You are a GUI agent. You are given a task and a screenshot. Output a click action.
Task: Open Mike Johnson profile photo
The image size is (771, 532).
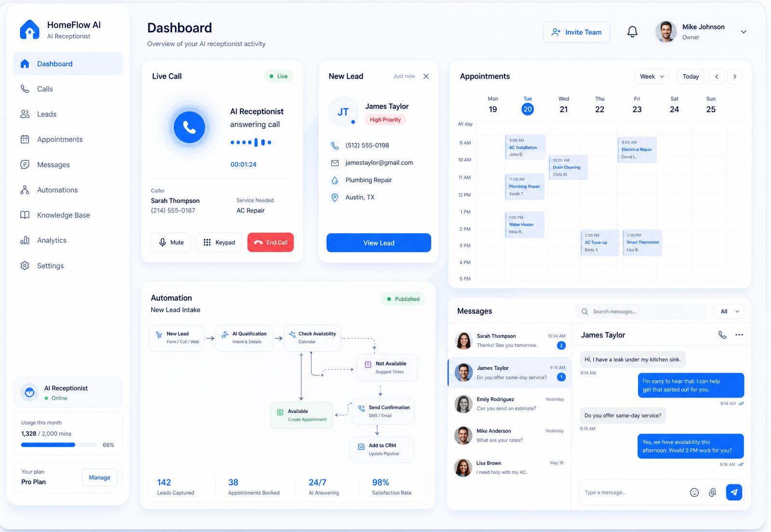coord(666,32)
